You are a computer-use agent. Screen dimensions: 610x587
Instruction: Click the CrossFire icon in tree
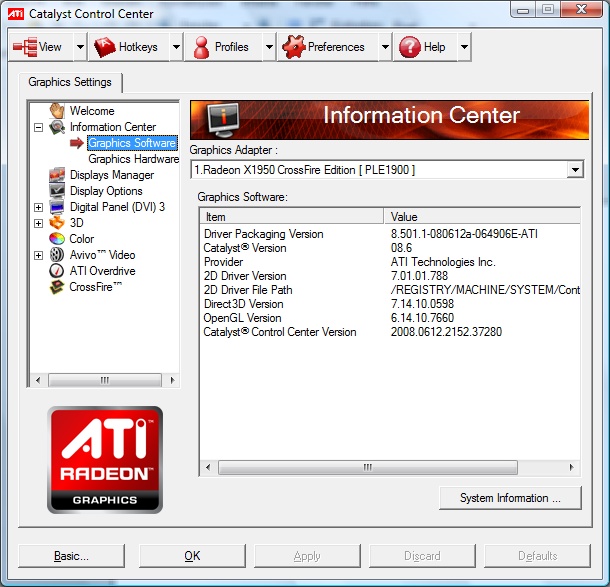click(x=57, y=287)
